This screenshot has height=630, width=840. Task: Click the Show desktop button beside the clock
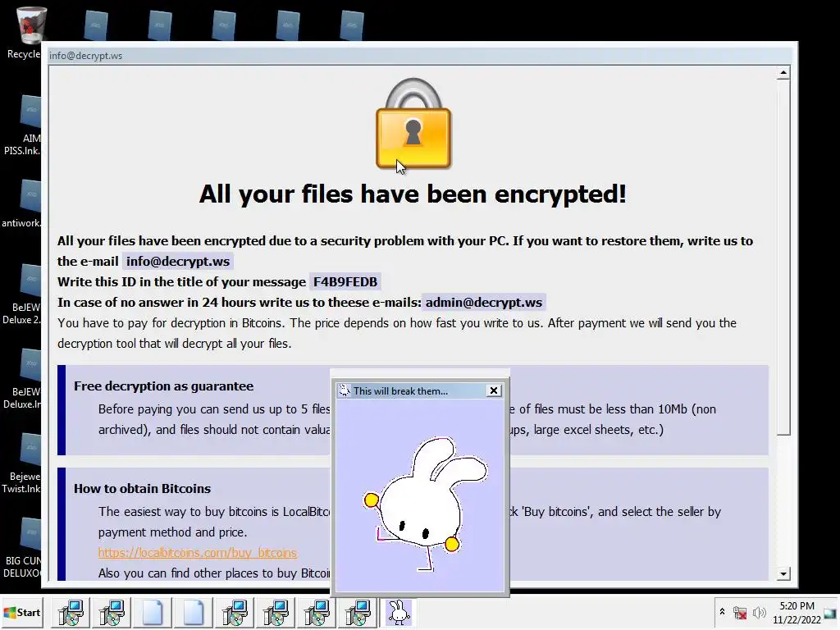(830, 613)
